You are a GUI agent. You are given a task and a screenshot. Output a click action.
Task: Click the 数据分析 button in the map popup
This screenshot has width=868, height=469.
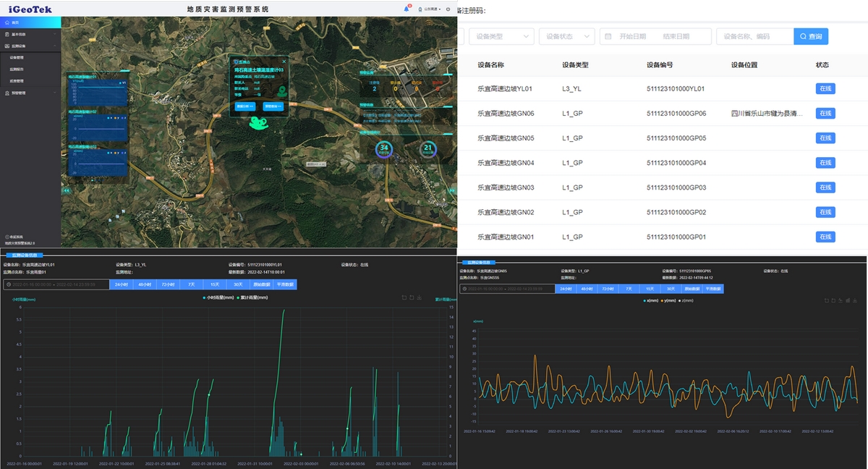click(x=245, y=106)
